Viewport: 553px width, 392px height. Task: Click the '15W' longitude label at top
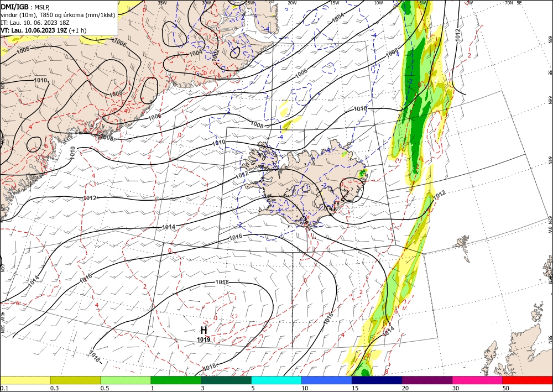tap(335, 2)
